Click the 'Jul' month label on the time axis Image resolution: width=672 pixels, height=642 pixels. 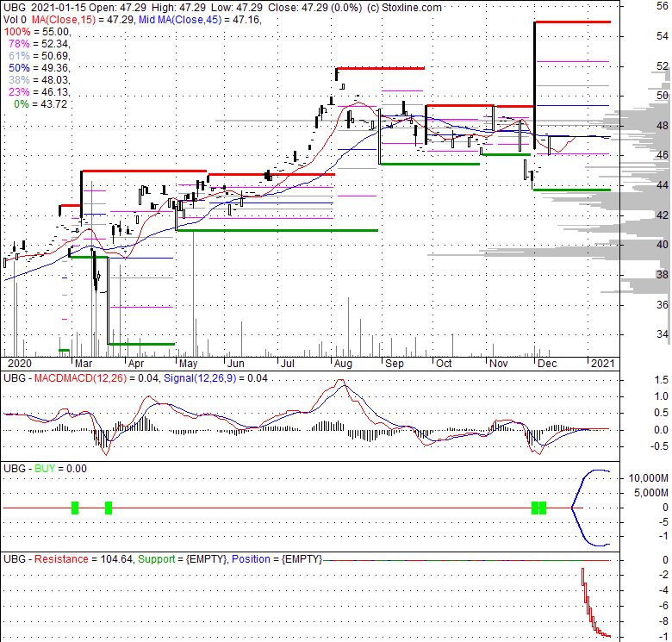(287, 364)
